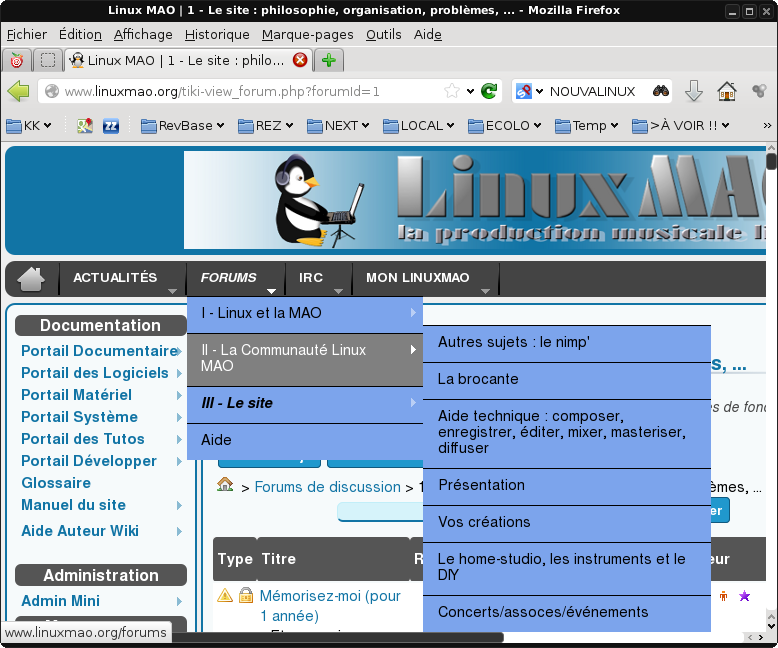Click the bookmark star in address bar
778x648 pixels.
[452, 91]
